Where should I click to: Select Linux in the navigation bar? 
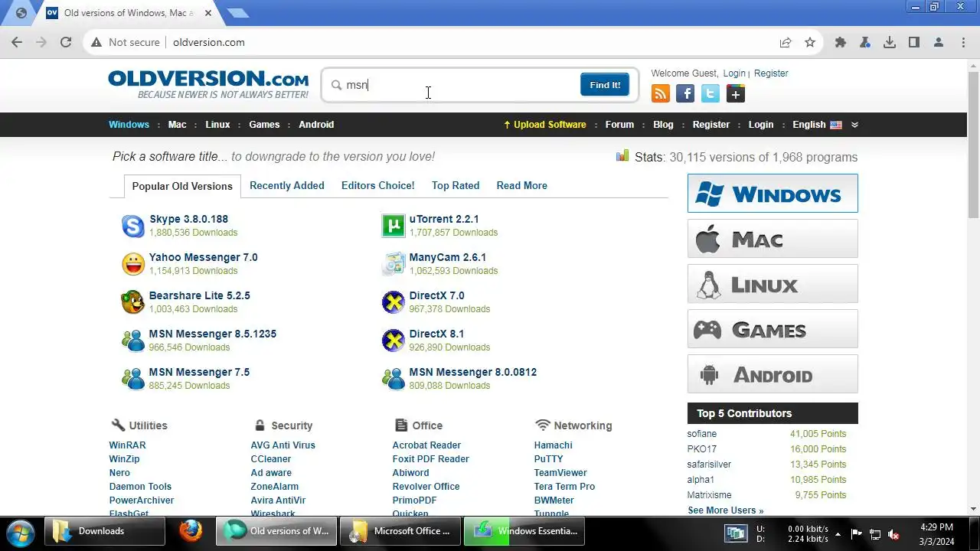(217, 125)
